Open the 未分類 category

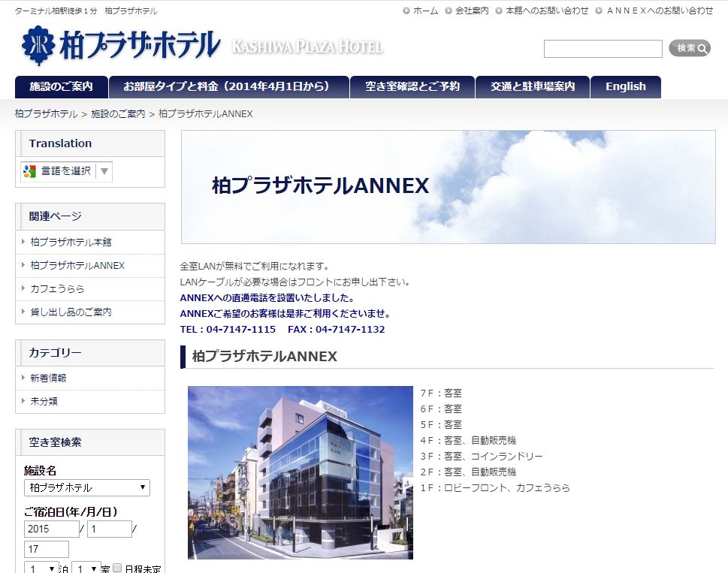coord(44,401)
